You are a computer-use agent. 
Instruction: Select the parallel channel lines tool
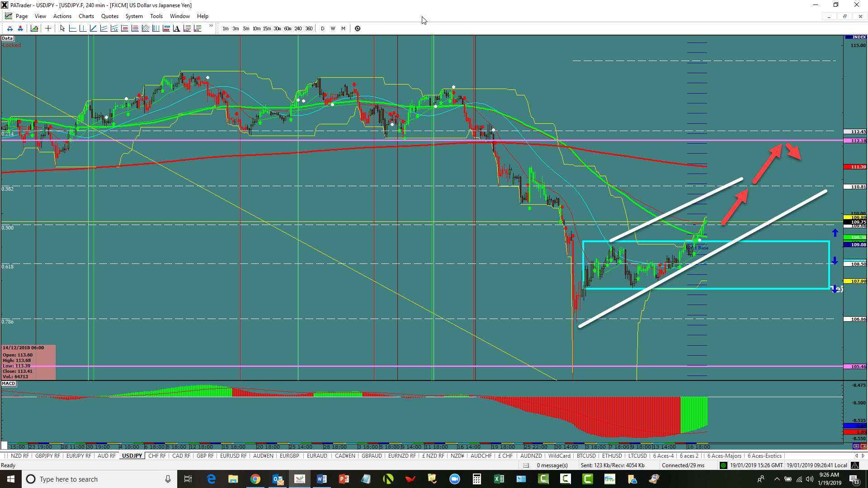pyautogui.click(x=104, y=28)
